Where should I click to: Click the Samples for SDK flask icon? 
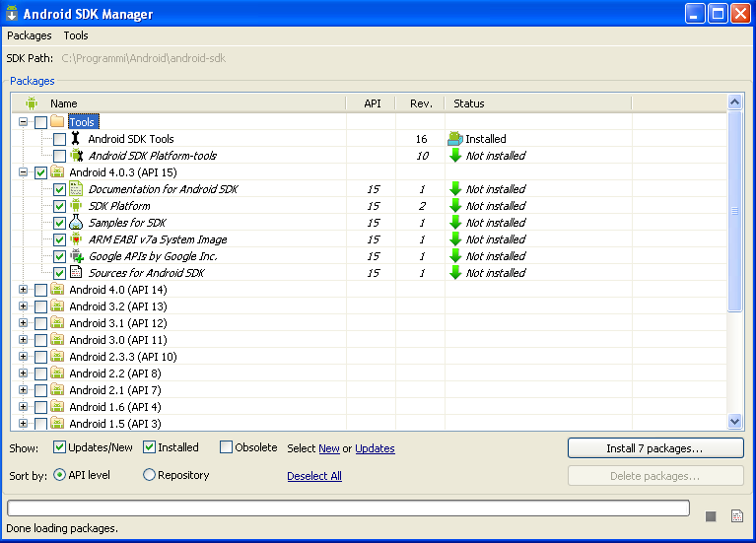(76, 223)
